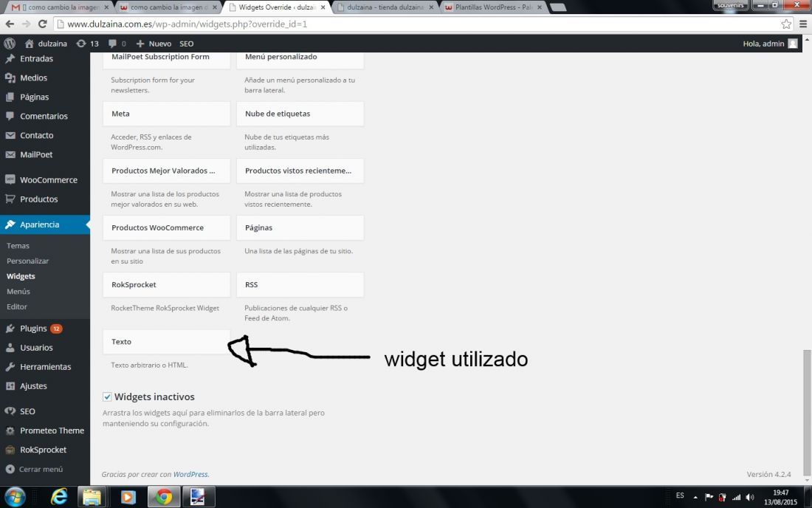Image resolution: width=812 pixels, height=508 pixels.
Task: Expand the RokSprocket widget
Action: (166, 285)
